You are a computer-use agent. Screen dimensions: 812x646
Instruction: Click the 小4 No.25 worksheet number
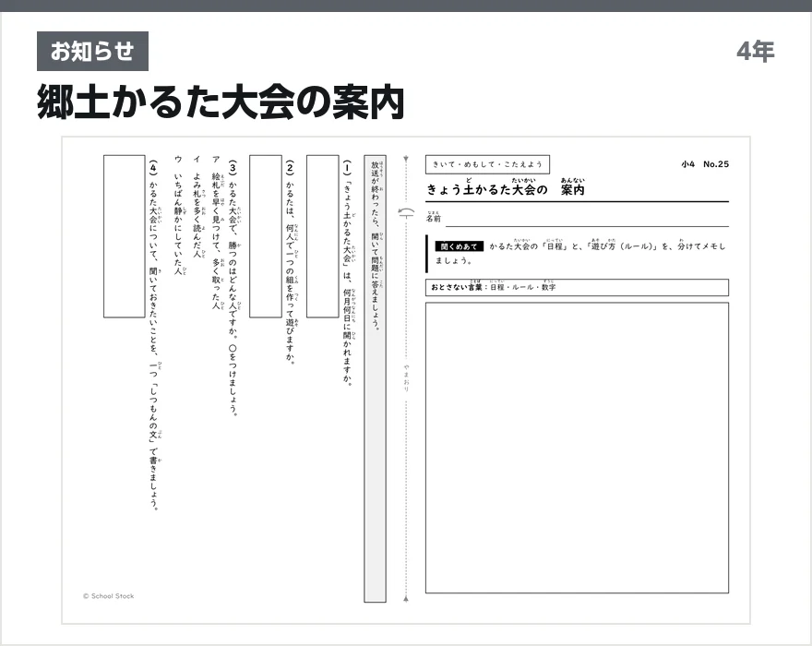click(705, 164)
